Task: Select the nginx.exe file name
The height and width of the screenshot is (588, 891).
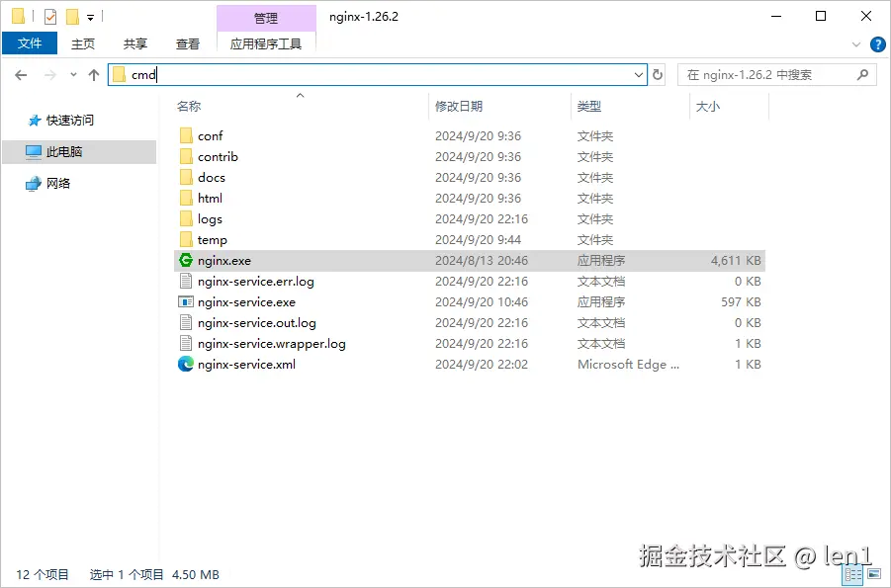Action: click(223, 261)
